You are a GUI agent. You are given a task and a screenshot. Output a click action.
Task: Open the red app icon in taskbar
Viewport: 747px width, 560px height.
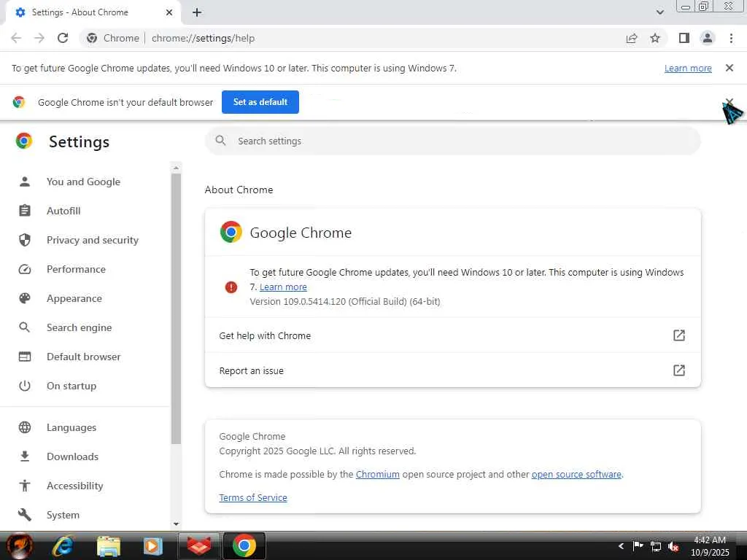(x=198, y=545)
